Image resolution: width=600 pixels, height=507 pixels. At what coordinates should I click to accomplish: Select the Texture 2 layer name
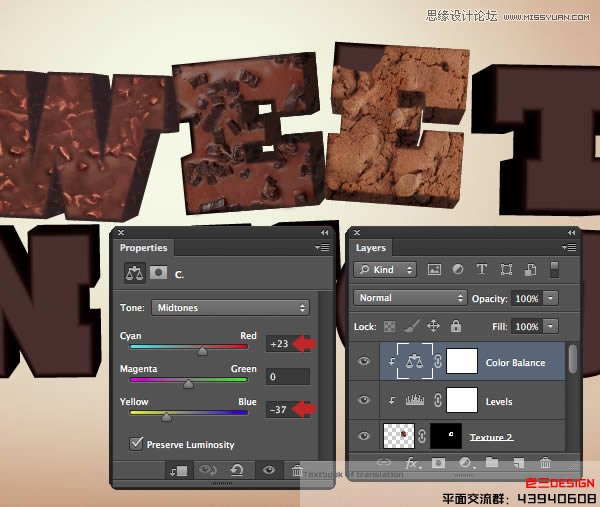click(491, 437)
